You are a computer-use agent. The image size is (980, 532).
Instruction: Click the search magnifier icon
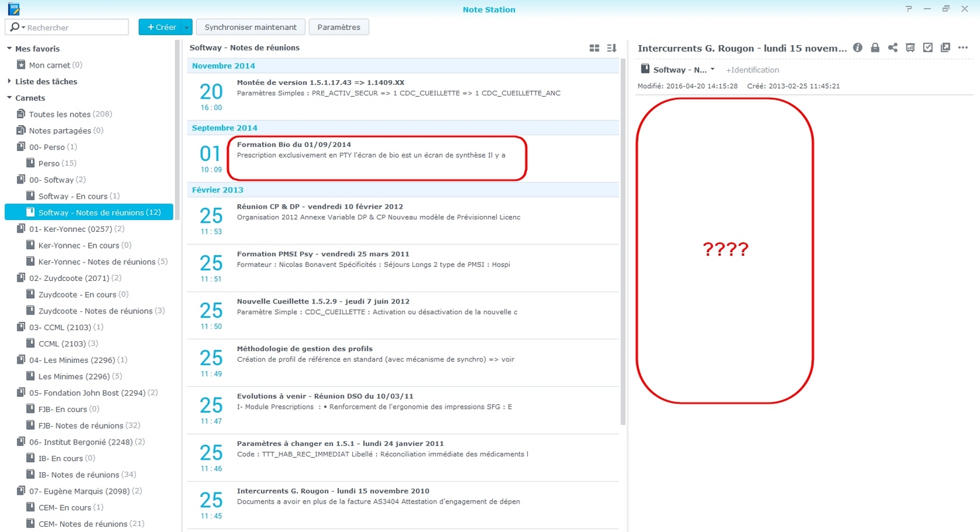[x=14, y=27]
